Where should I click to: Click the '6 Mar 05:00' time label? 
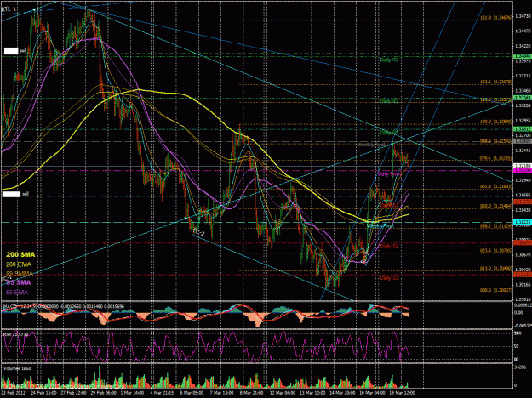pyautogui.click(x=192, y=393)
